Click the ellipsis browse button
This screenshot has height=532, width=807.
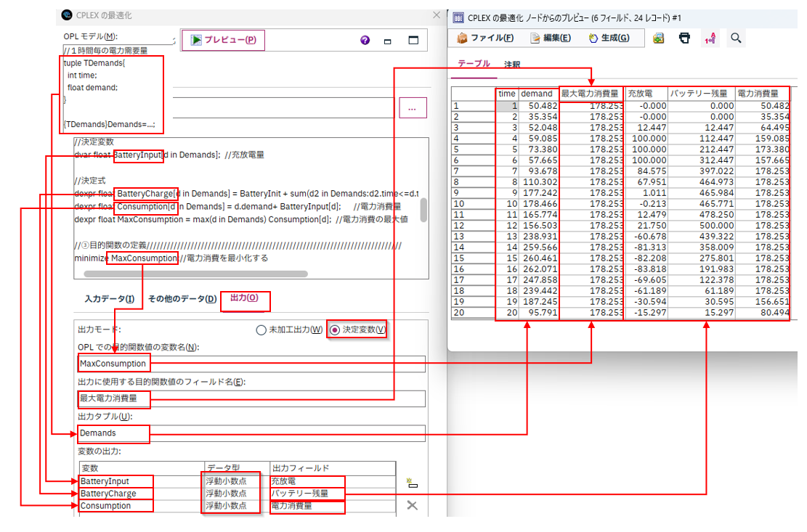413,108
